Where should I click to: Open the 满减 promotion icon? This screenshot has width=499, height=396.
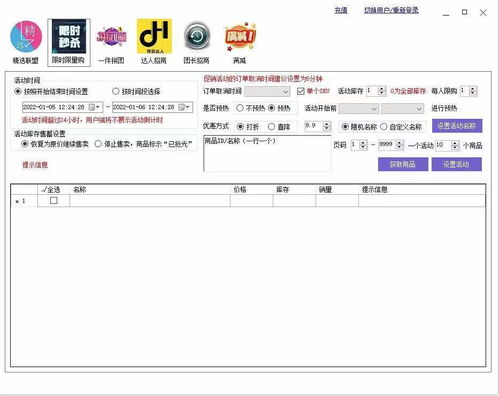click(x=240, y=37)
